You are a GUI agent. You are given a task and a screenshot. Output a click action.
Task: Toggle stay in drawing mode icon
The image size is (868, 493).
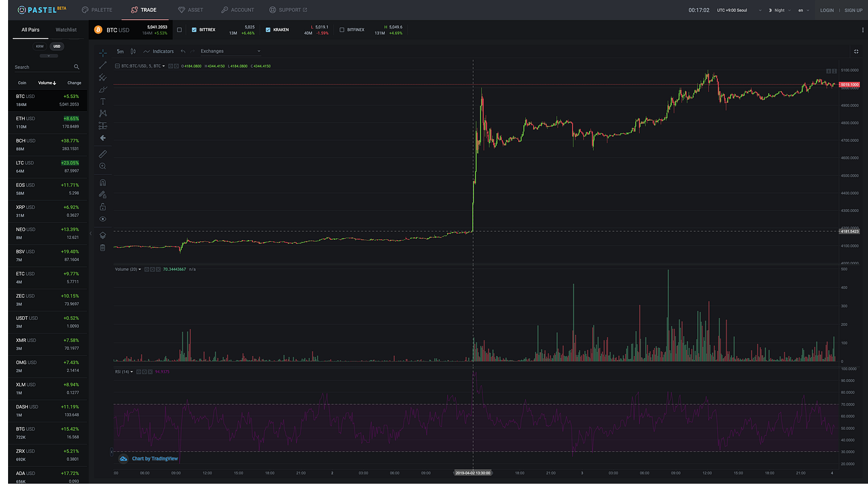pos(103,195)
